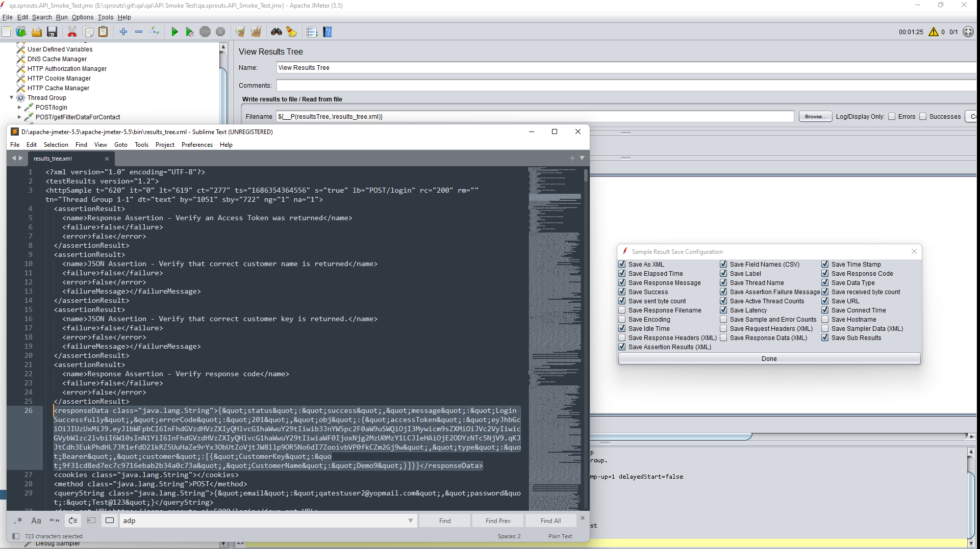Toggle case-sensitive search in Sublime
This screenshot has width=980, height=549.
(x=36, y=520)
